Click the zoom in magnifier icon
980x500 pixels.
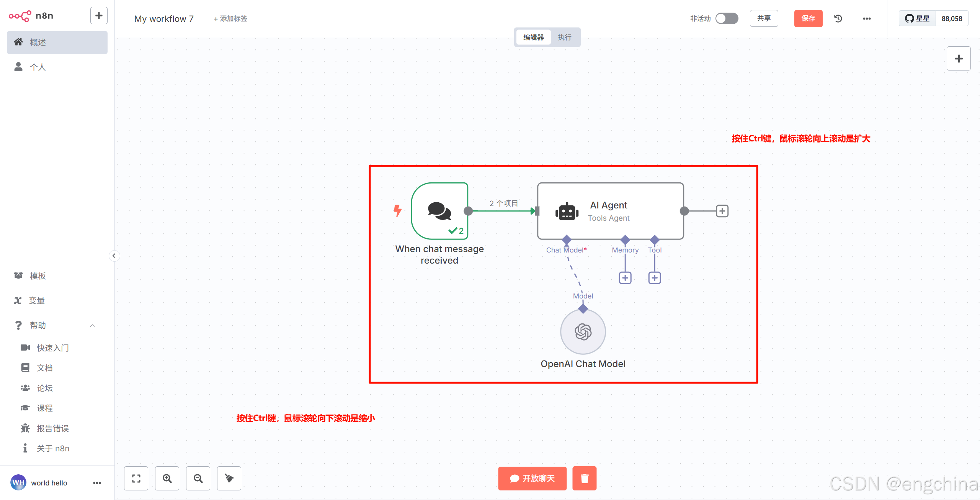[x=167, y=478]
